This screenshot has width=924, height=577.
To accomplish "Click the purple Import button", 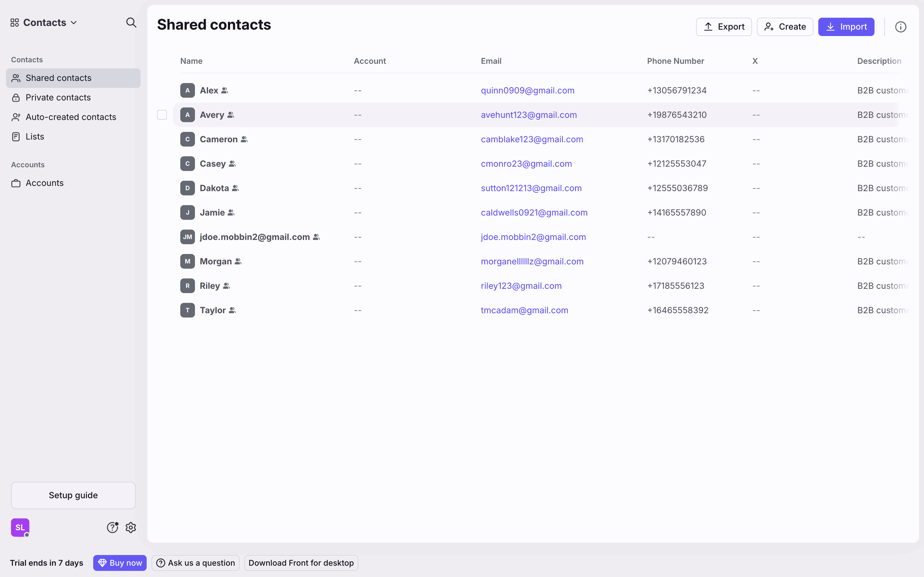I will (x=846, y=27).
